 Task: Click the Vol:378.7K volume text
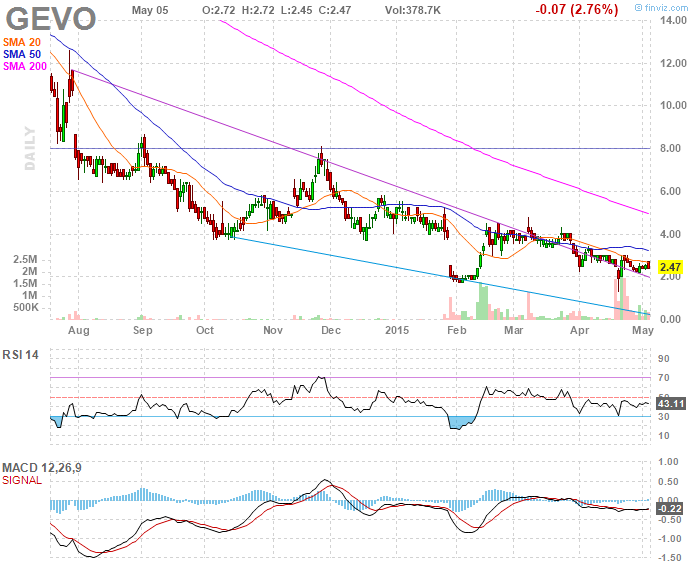tap(413, 10)
